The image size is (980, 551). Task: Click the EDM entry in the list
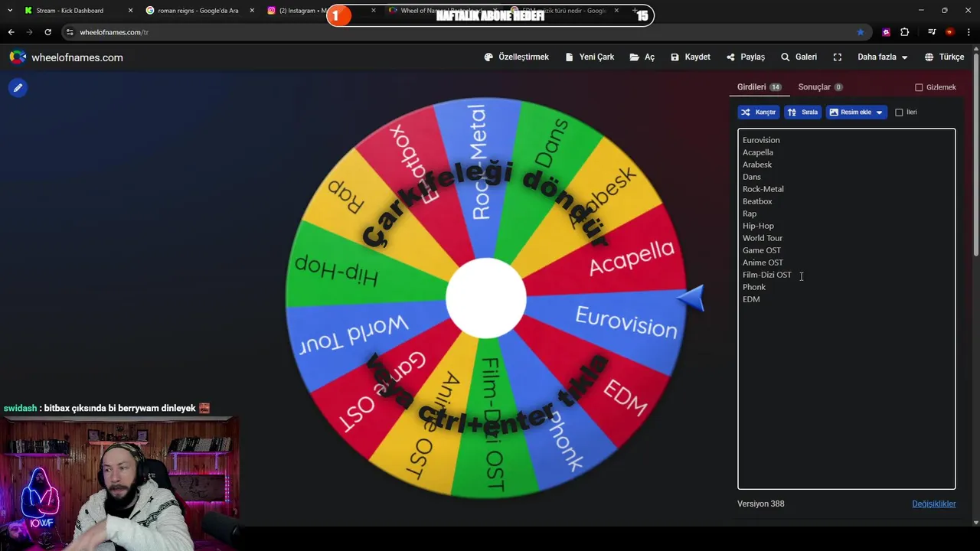[x=750, y=299]
